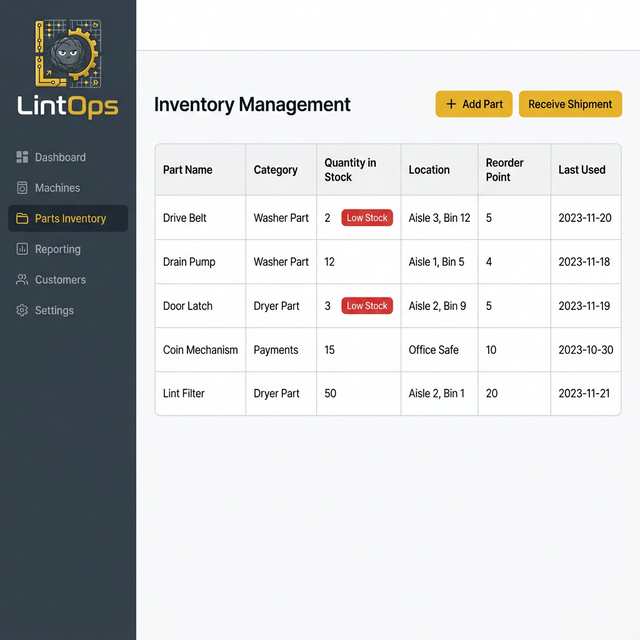Click the 2023-11-18 last used date

pyautogui.click(x=584, y=262)
